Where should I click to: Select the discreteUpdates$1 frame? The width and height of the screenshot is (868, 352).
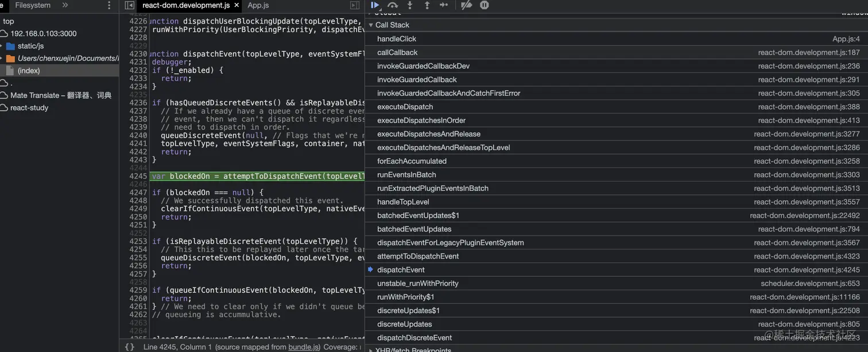(x=617, y=311)
